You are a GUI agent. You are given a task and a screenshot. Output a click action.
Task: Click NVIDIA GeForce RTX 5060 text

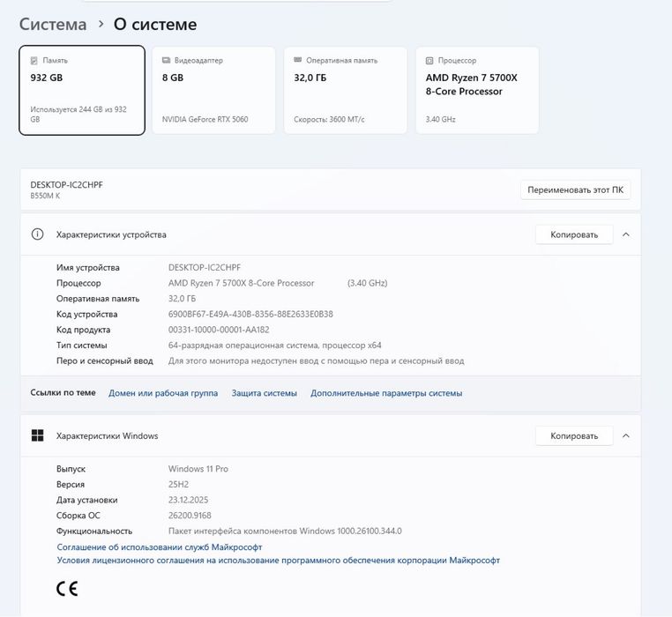click(x=205, y=119)
